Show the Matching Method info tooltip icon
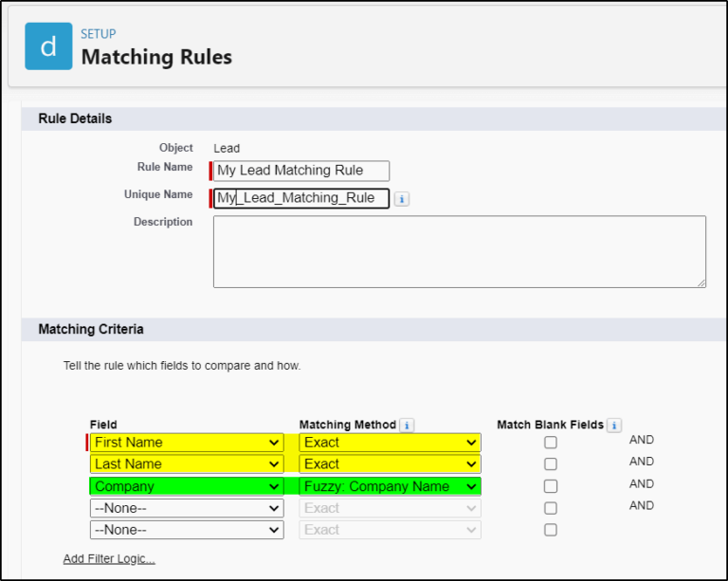The image size is (728, 581). [407, 425]
